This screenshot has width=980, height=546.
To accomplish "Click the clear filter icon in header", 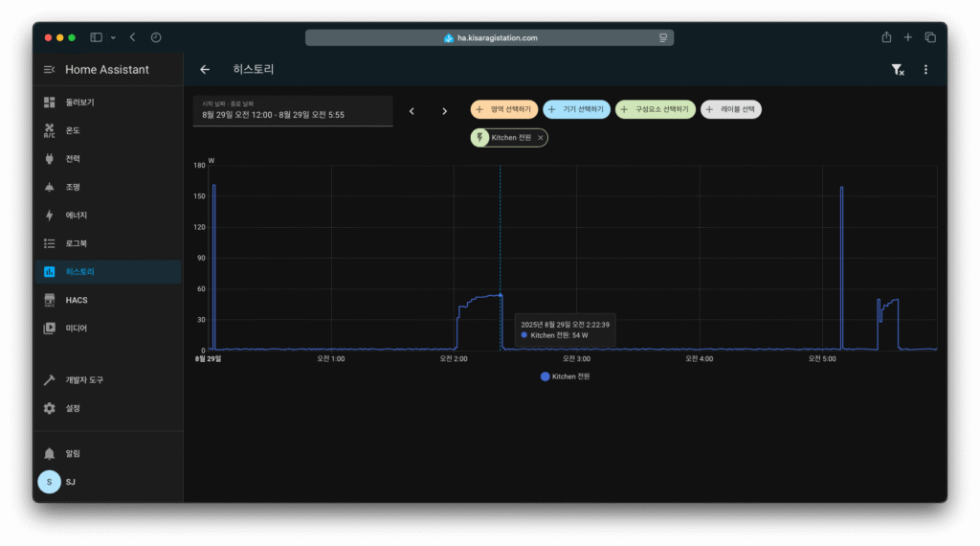I will pyautogui.click(x=897, y=70).
